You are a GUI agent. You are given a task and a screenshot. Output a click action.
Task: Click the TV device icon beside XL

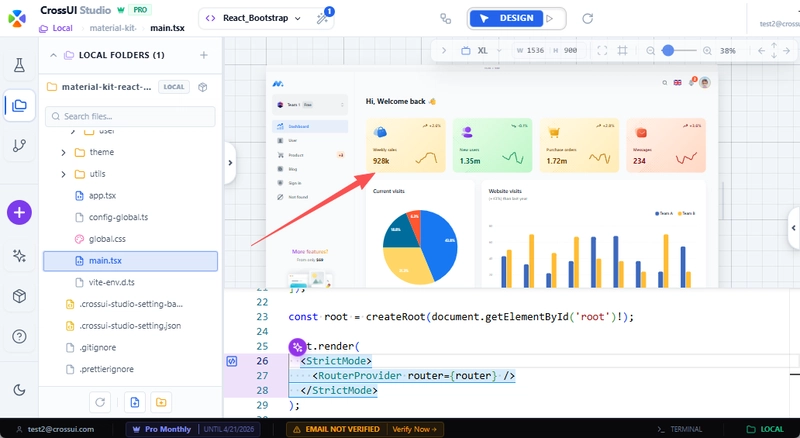(x=465, y=51)
